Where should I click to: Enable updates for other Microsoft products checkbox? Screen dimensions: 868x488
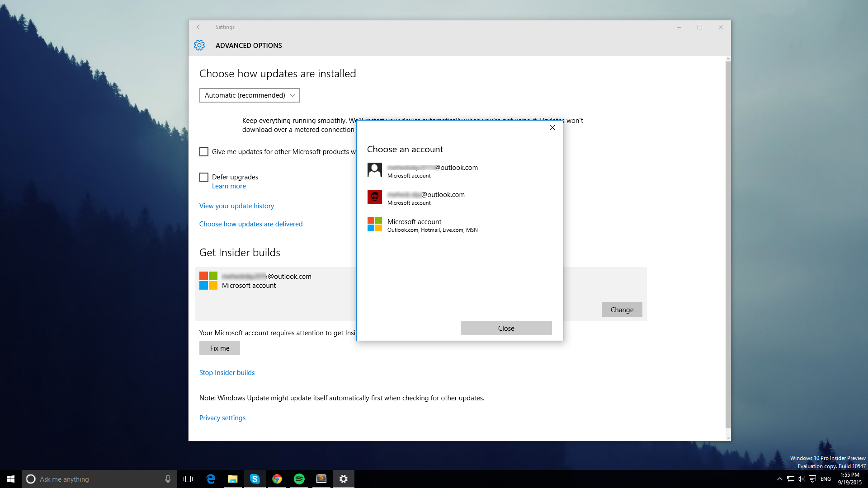tap(204, 152)
